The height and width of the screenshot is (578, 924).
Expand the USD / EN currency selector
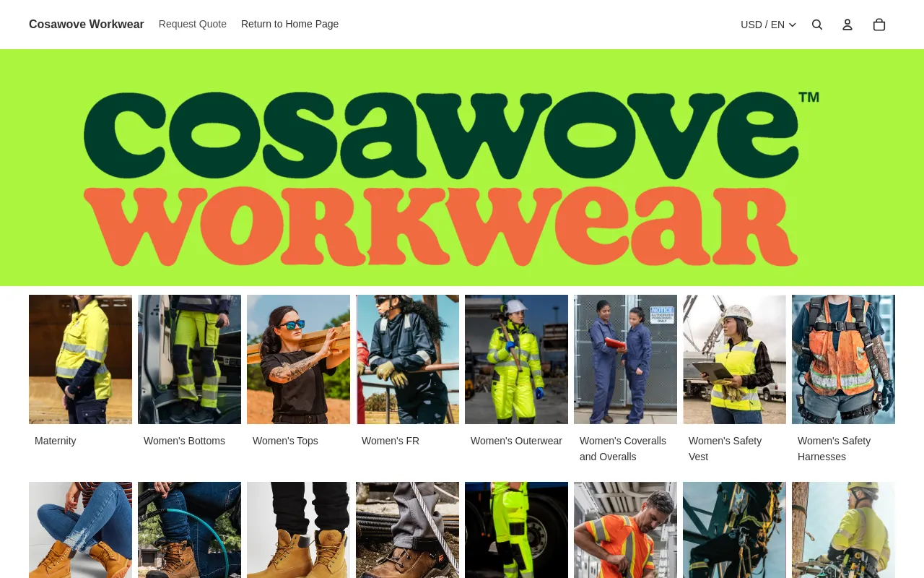pos(768,25)
